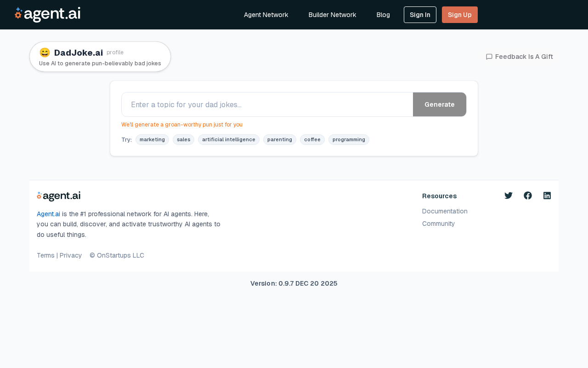Image resolution: width=588 pixels, height=368 pixels.
Task: Click the OnStartups LLC copyright text
Action: pos(117,255)
